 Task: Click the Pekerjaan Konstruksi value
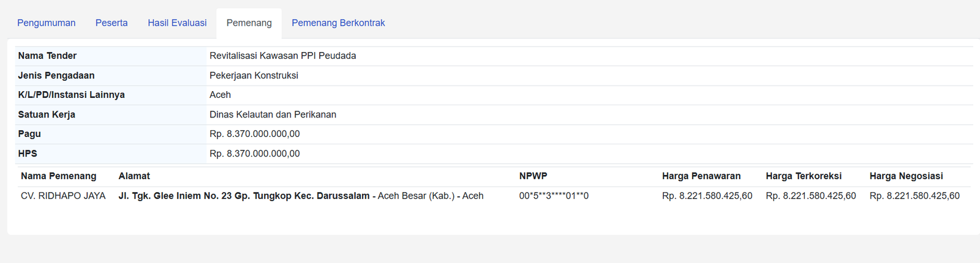coord(254,75)
